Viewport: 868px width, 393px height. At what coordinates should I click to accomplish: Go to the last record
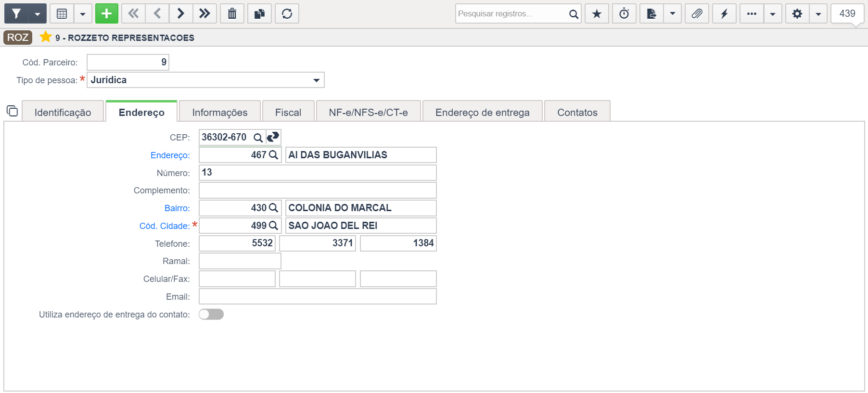point(204,13)
